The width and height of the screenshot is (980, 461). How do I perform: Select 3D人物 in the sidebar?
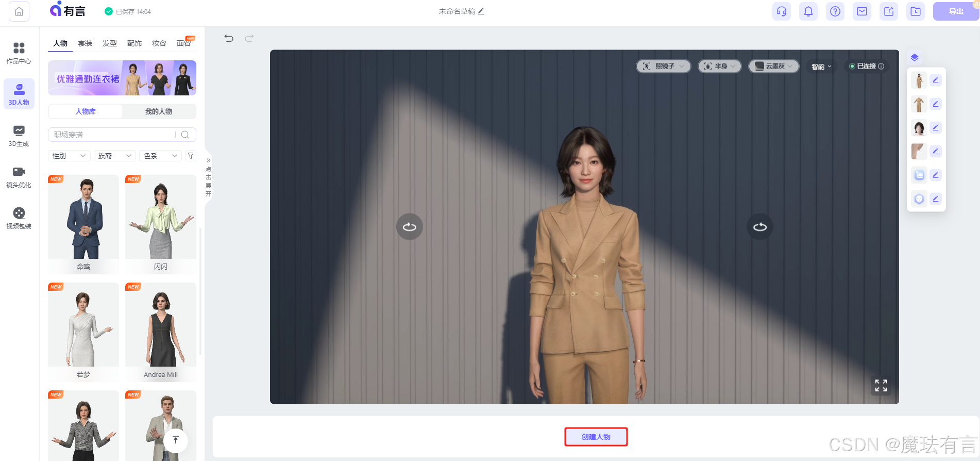click(19, 94)
